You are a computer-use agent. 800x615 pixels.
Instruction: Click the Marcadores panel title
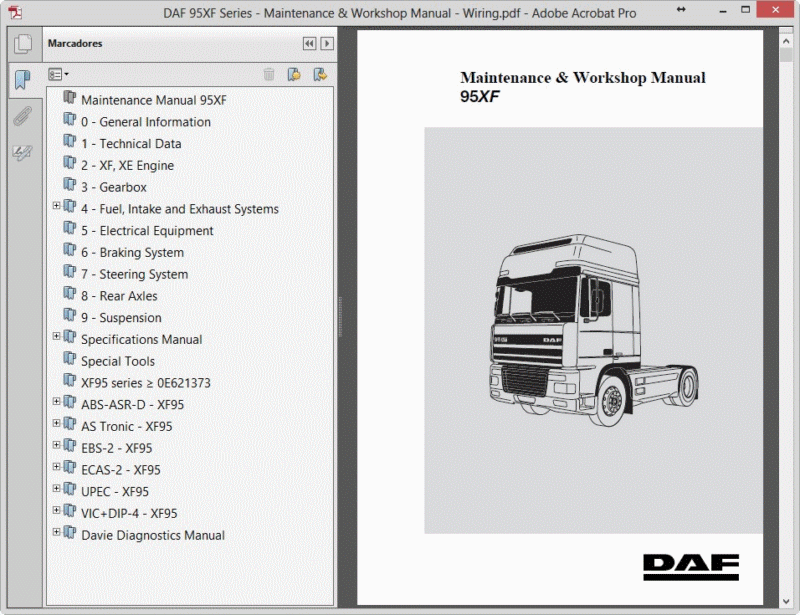coord(75,43)
